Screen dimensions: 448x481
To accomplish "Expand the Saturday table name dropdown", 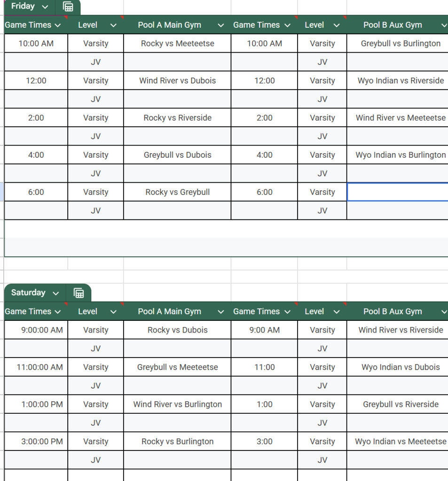I will 55,293.
